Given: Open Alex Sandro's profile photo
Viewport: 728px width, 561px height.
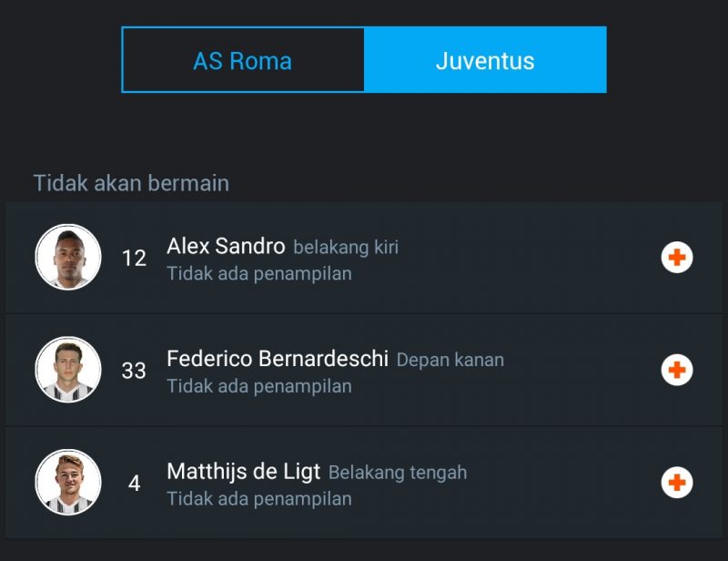Looking at the screenshot, I should pyautogui.click(x=68, y=258).
